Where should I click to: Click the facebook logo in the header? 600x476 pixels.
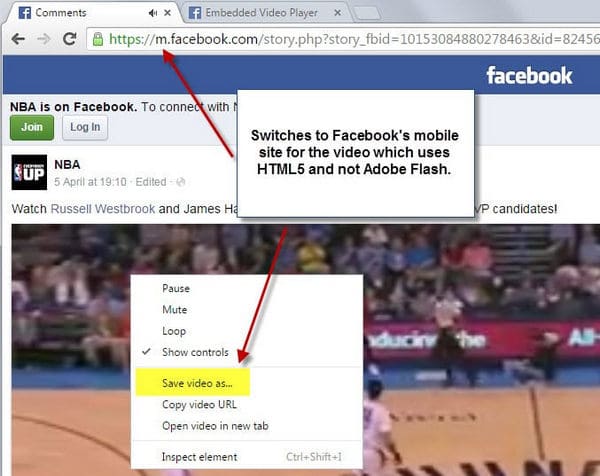529,75
